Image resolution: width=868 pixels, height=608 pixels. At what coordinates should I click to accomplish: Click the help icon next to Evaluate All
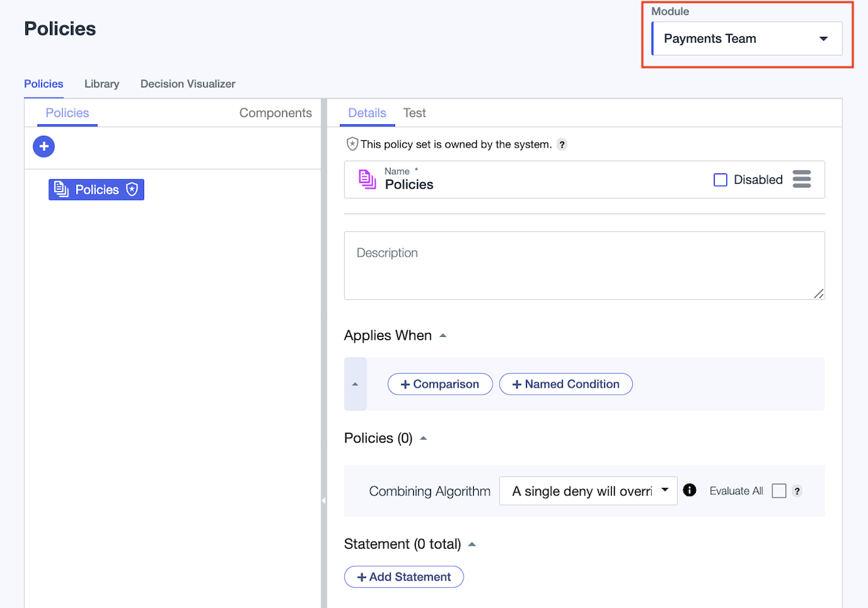click(797, 491)
